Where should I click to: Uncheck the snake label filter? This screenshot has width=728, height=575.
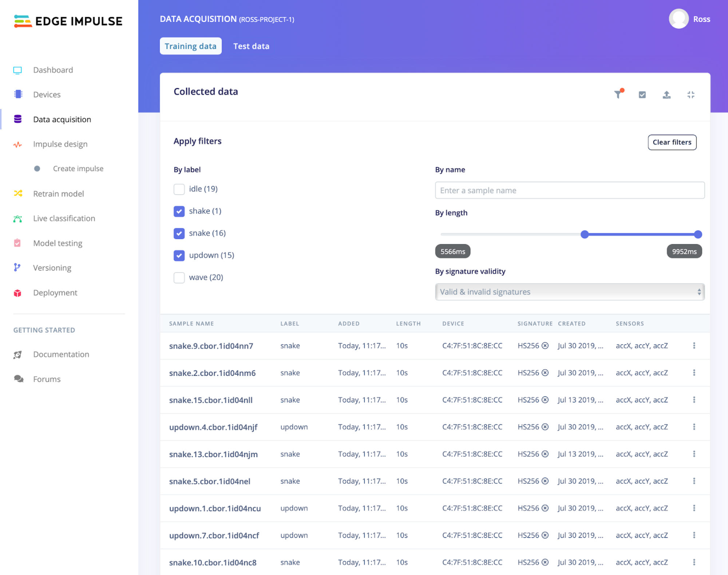[179, 233]
